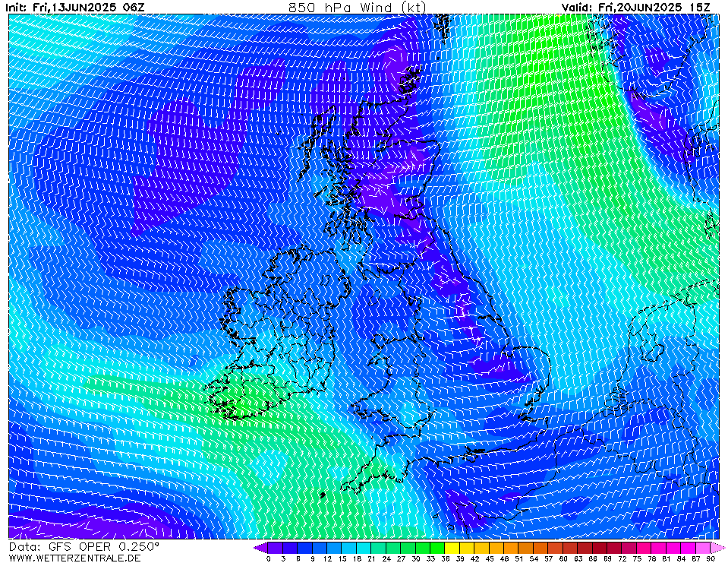Click the cyan swatch between 18 and 21
This screenshot has height=563, width=728.
click(x=364, y=548)
